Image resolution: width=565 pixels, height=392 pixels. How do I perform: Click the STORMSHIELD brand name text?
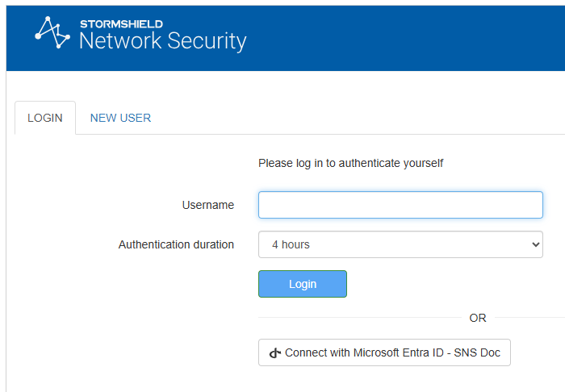[121, 23]
